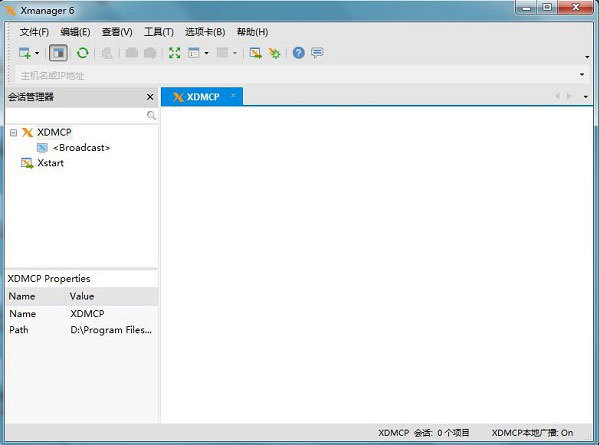This screenshot has width=600, height=445.
Task: Select the Path row label
Action: point(19,330)
